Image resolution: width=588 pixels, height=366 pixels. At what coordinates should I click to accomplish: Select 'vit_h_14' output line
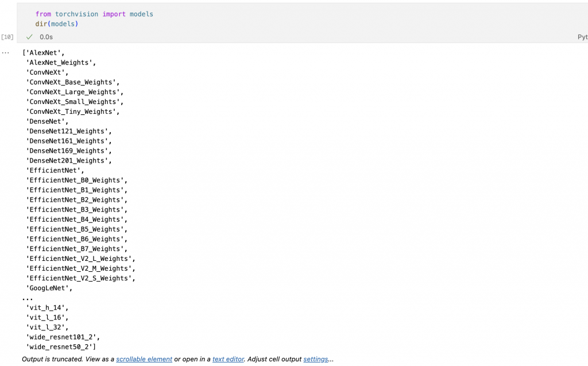pos(47,307)
